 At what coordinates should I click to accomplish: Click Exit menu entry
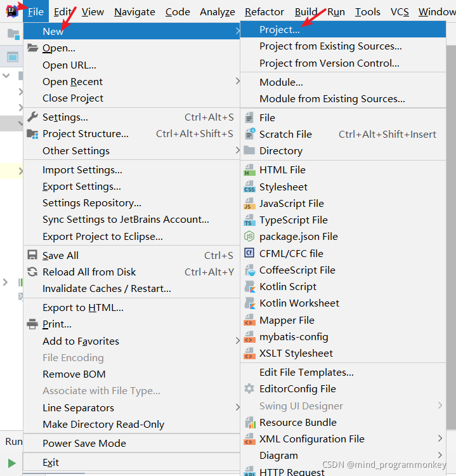pyautogui.click(x=131, y=462)
